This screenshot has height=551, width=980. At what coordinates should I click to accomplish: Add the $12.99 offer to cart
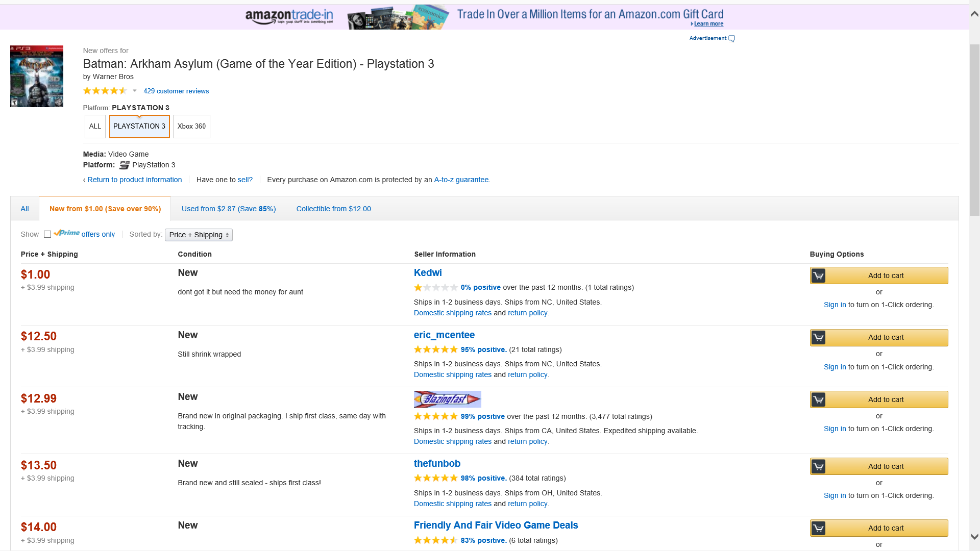coord(879,399)
